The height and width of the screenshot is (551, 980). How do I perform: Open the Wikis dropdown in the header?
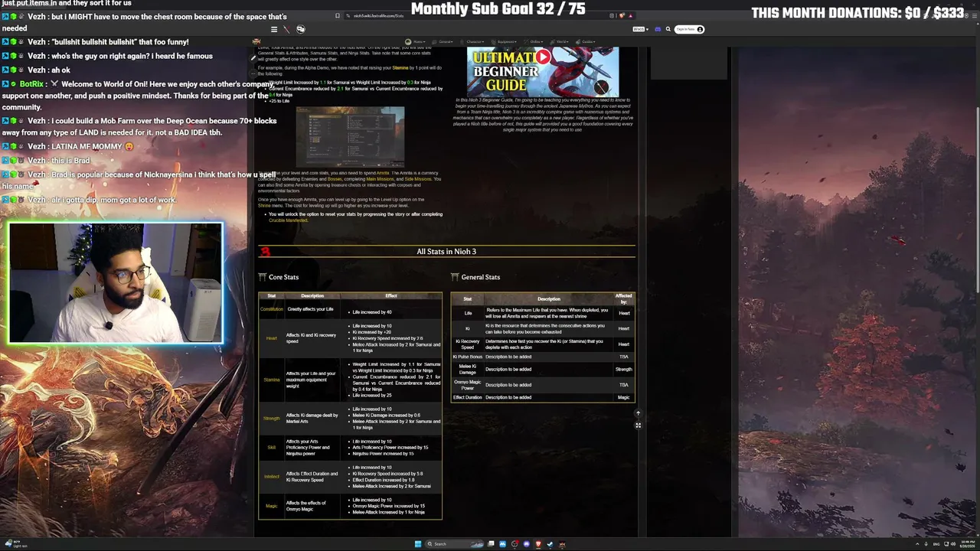tap(639, 29)
